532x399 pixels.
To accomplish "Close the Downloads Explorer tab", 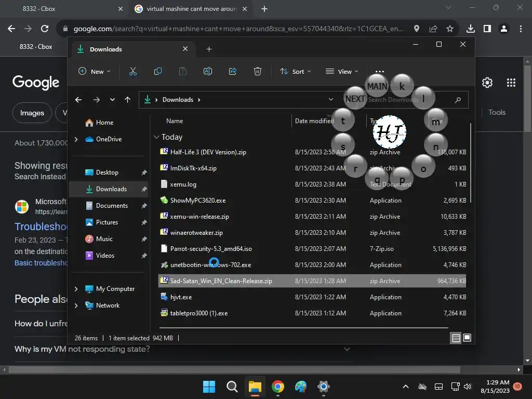I will [x=185, y=49].
